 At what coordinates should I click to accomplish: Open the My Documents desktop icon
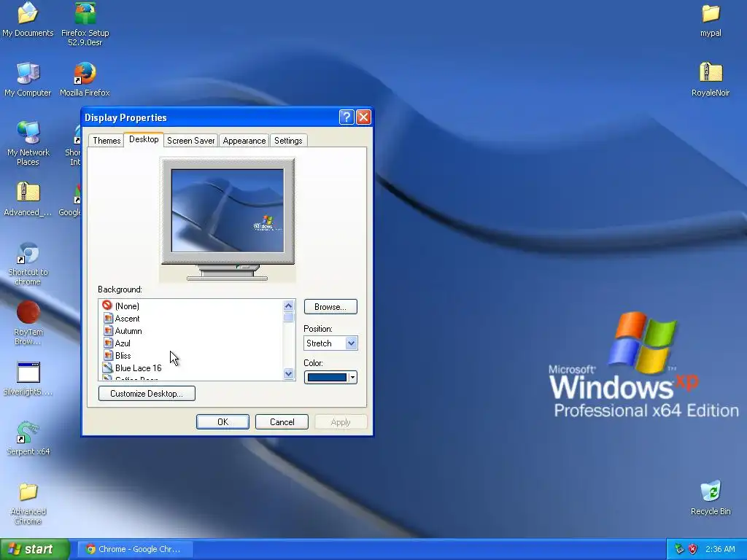[28, 13]
